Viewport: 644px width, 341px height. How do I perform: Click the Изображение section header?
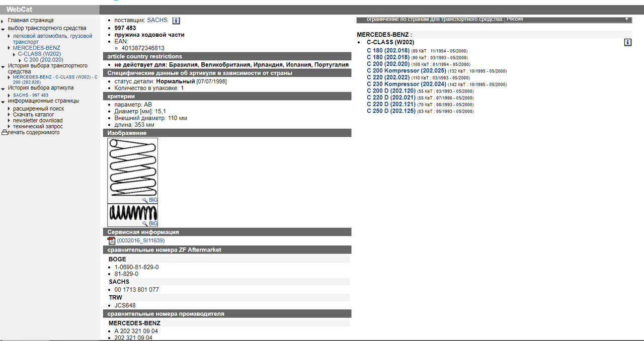(x=227, y=133)
